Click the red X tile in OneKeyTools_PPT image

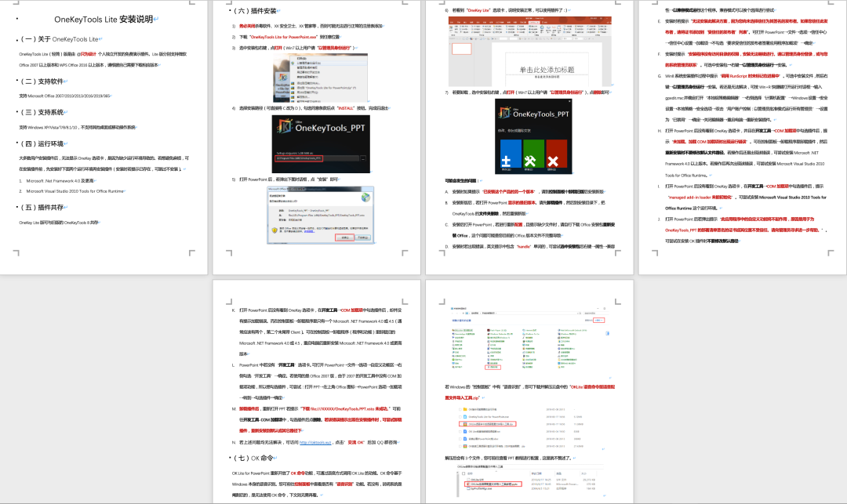[x=556, y=154]
